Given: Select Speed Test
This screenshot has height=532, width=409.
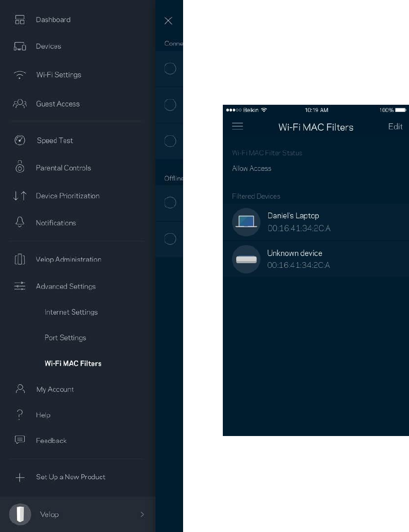Looking at the screenshot, I should [55, 140].
